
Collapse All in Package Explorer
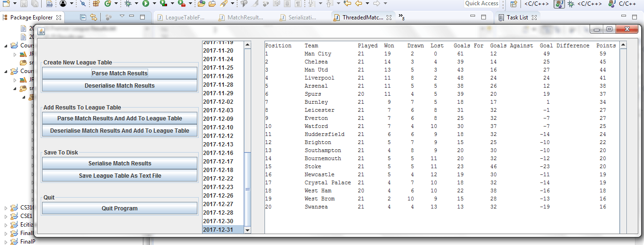click(83, 18)
